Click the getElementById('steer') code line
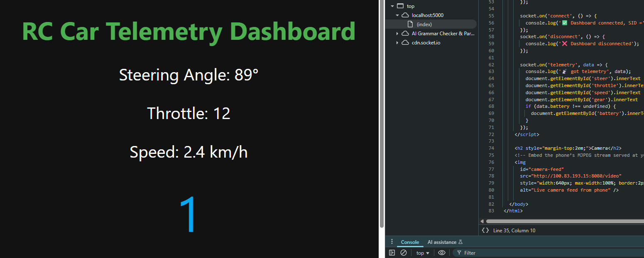Screen dimensions: 644x258 tap(583, 78)
